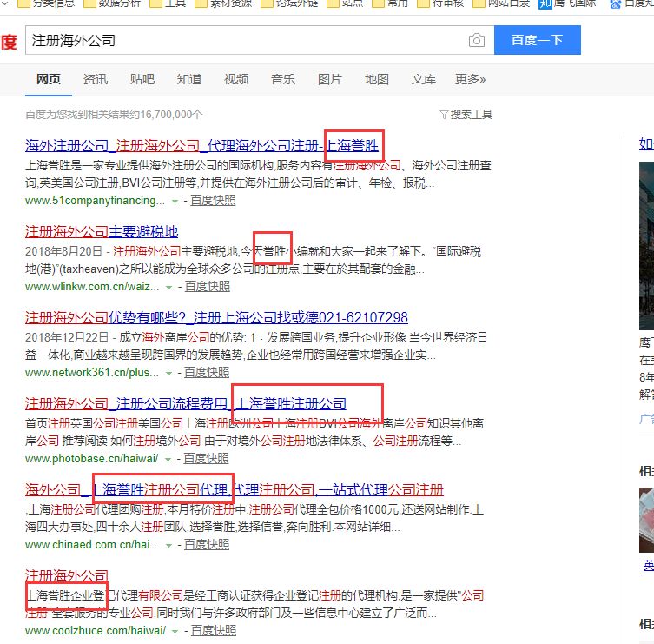
Task: Expand dropdown arrow beside 51companyfinancing URL
Action: (x=175, y=201)
